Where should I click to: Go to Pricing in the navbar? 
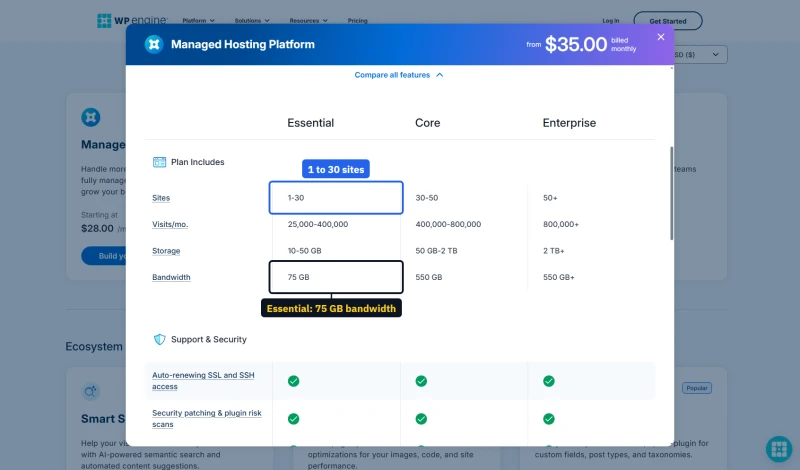coord(357,21)
